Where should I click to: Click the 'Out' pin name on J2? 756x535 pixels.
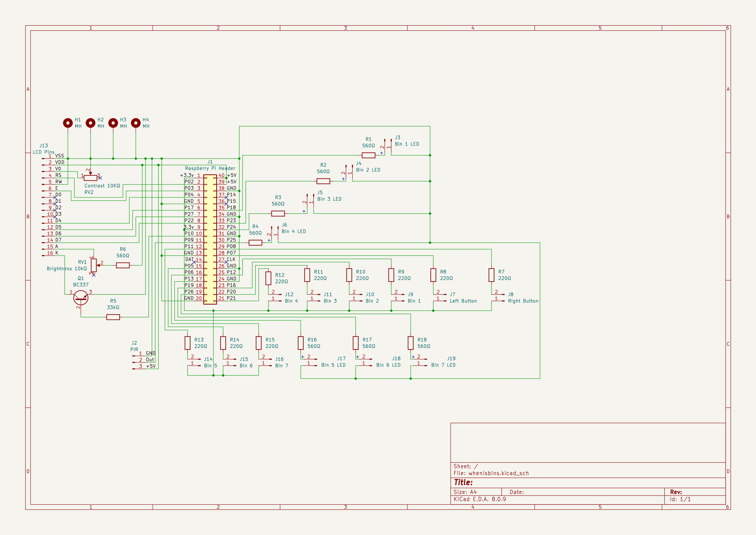[150, 360]
